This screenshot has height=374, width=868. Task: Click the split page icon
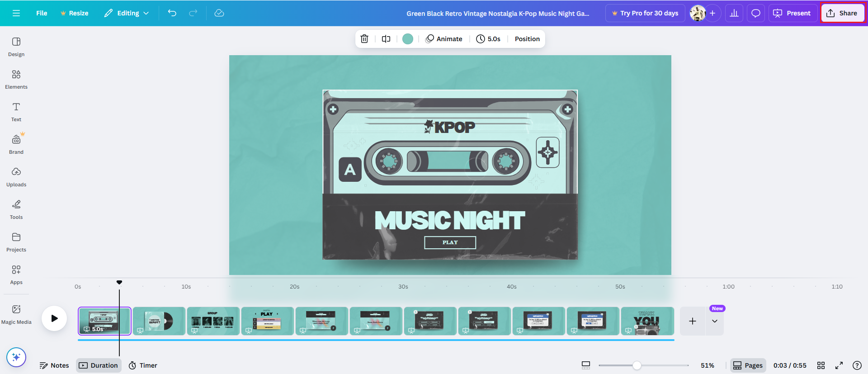386,39
